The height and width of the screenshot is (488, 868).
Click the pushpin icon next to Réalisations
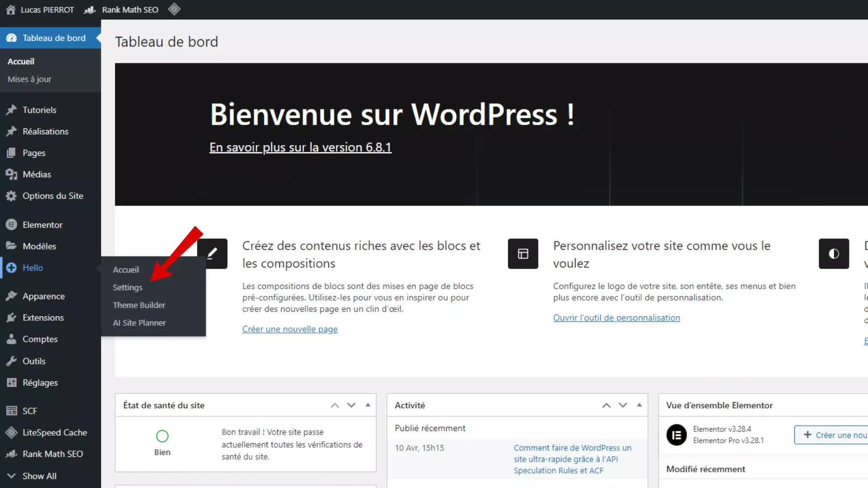click(11, 131)
